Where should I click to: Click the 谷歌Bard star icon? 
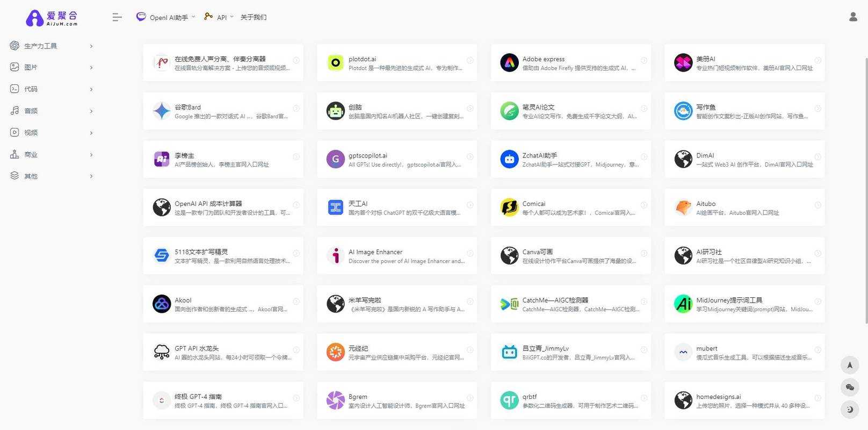162,111
